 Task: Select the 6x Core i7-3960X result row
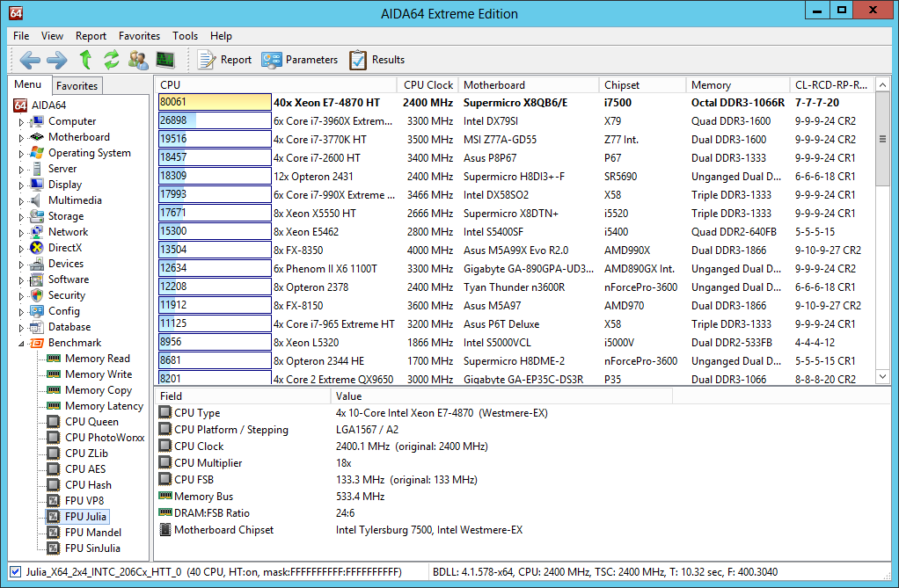[x=333, y=121]
